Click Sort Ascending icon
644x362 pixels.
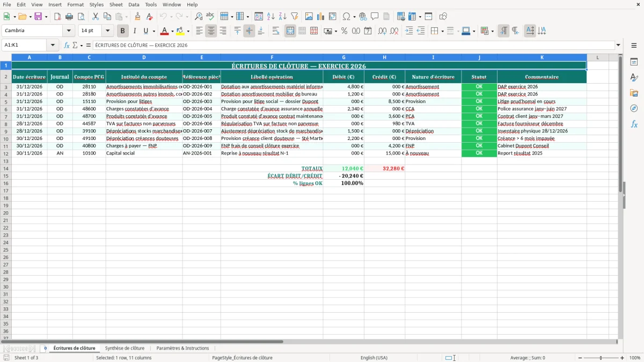(x=271, y=17)
